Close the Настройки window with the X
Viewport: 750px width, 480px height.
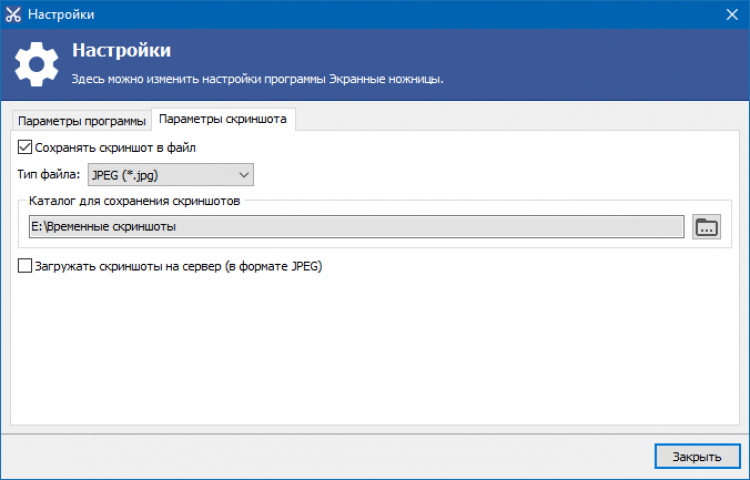coord(731,14)
